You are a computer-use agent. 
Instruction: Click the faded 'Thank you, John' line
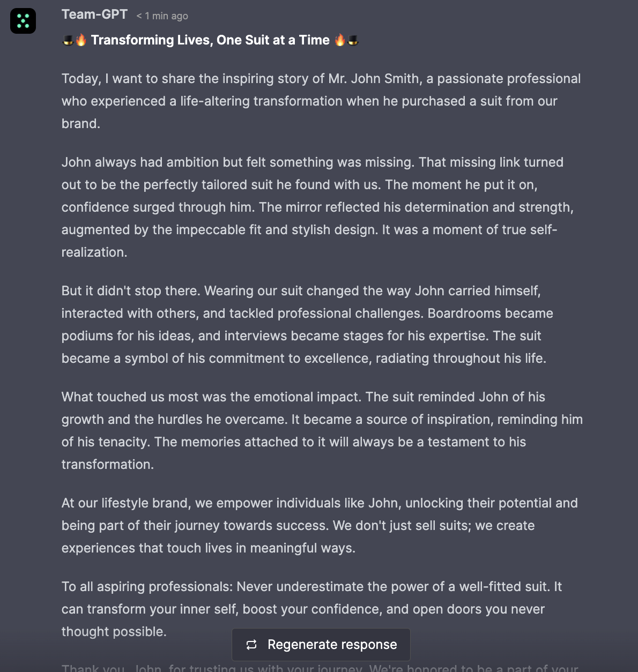click(321, 668)
